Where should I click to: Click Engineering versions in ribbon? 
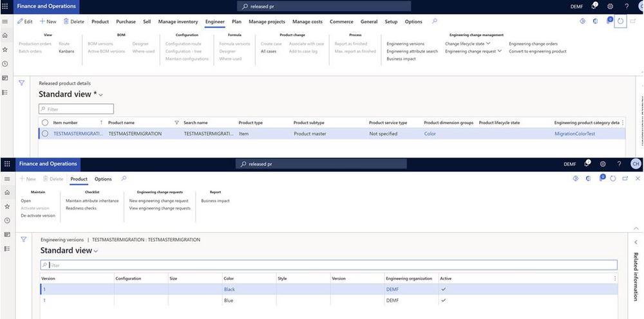pos(405,44)
